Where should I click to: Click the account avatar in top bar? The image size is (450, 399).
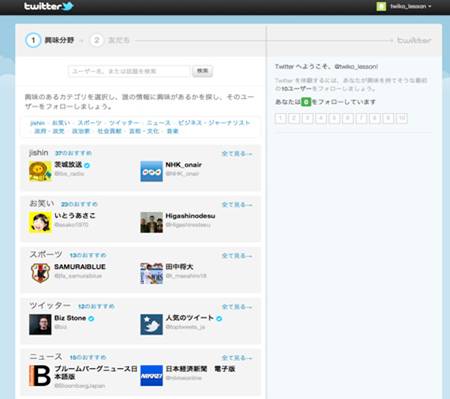point(381,6)
